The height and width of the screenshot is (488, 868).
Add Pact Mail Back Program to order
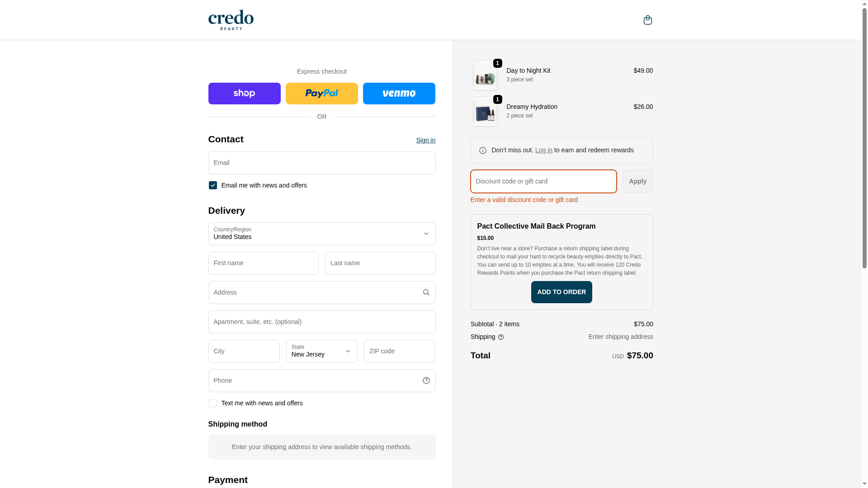[561, 292]
